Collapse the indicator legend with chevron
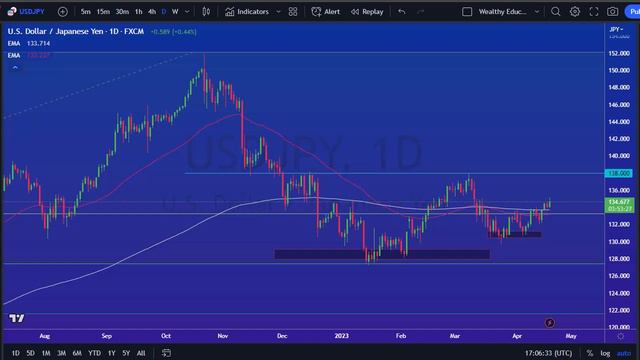Viewport: 640px width, 360px height. tap(15, 67)
